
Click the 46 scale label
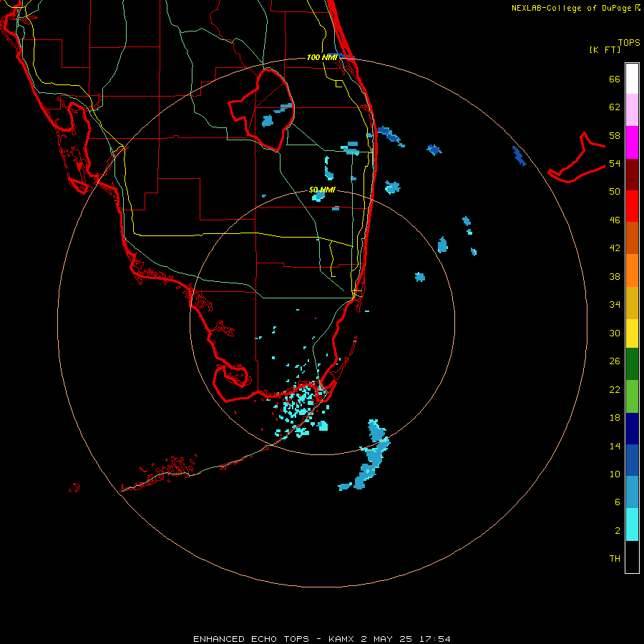pos(615,220)
